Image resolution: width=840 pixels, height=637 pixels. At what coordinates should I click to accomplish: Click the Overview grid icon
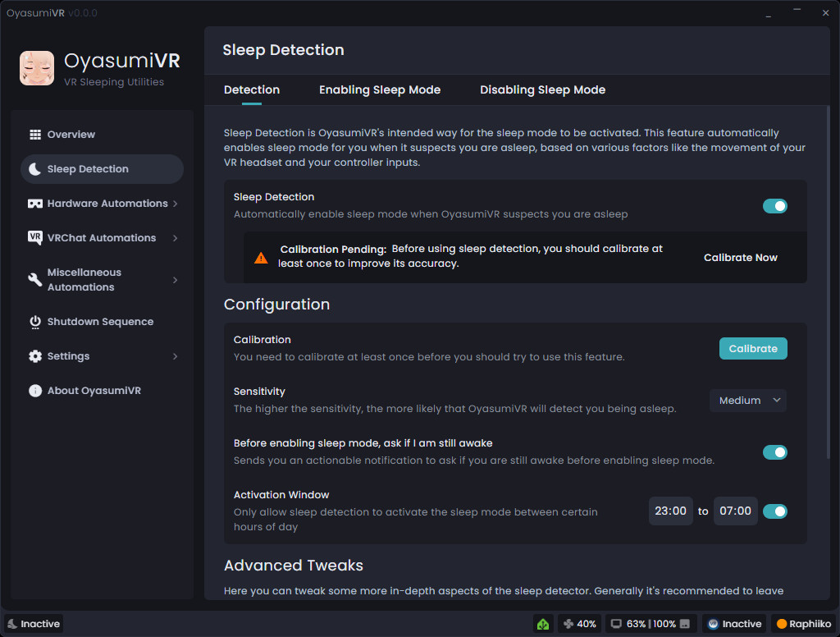tap(34, 135)
